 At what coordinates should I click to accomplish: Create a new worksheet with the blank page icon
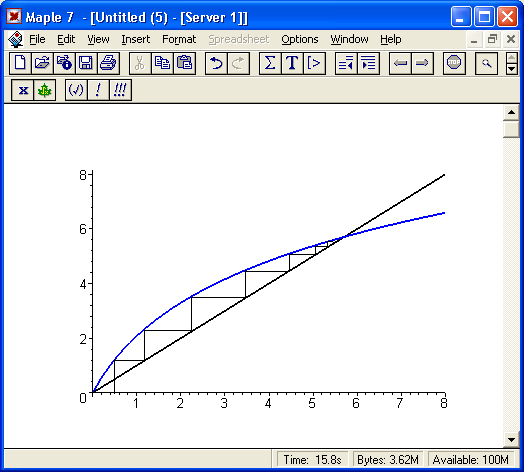[20, 63]
